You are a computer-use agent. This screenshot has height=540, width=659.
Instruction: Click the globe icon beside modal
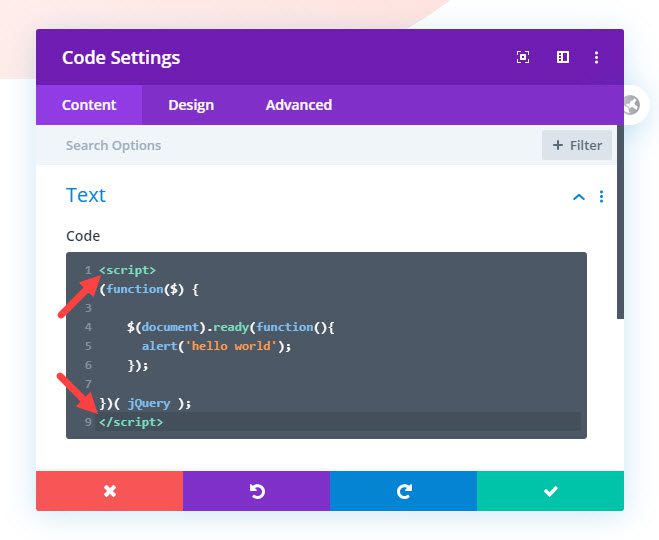point(632,105)
